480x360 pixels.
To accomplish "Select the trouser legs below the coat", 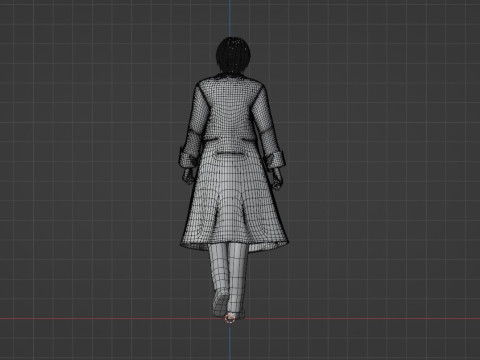I will (229, 278).
